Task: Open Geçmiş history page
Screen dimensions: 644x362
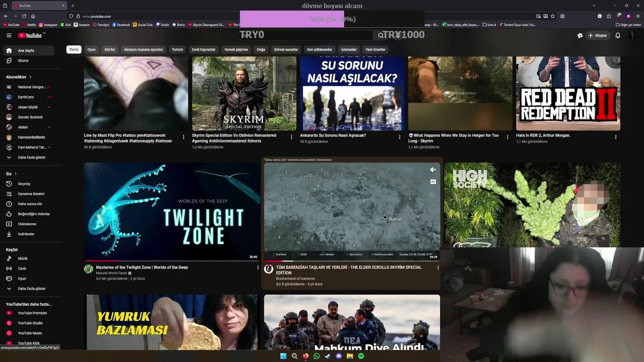Action: [x=28, y=184]
